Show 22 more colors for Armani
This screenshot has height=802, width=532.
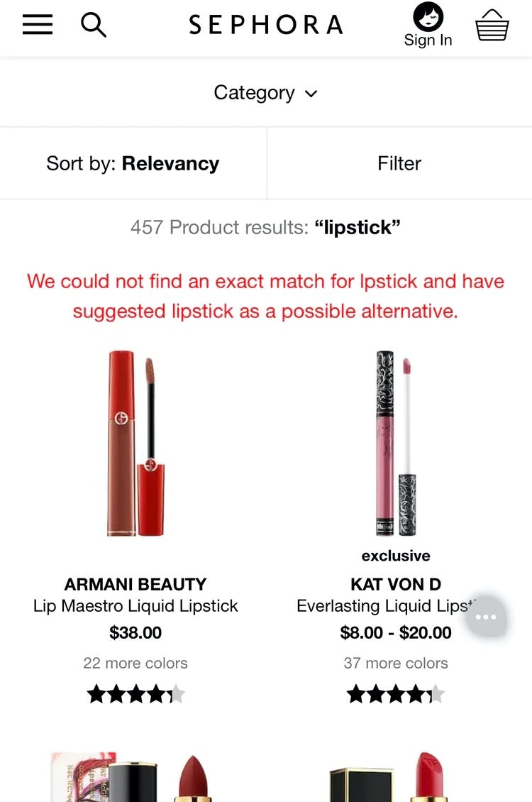pos(135,663)
